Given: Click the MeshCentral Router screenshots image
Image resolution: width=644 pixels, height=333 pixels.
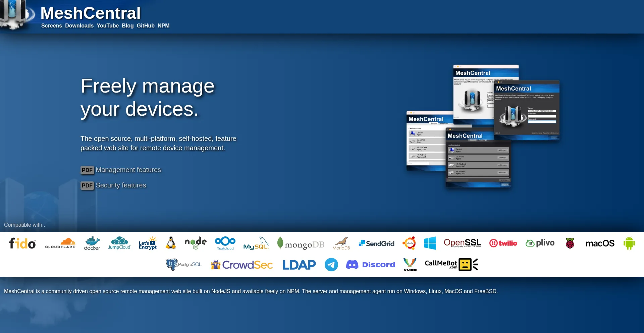Looking at the screenshot, I should coord(483,126).
